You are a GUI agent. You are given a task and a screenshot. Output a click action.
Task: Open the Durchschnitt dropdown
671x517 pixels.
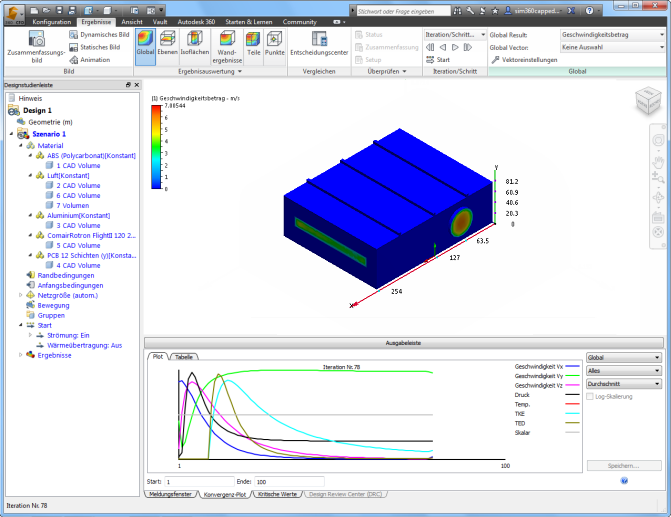tap(624, 384)
